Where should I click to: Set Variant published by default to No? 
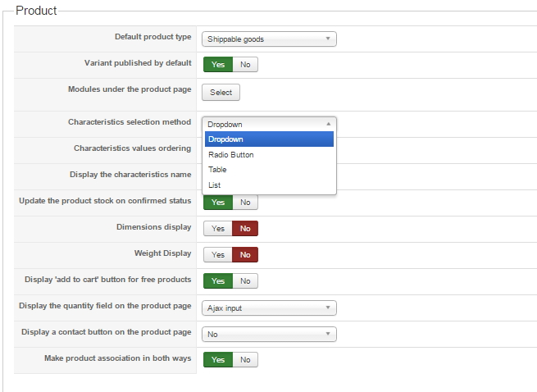click(245, 64)
